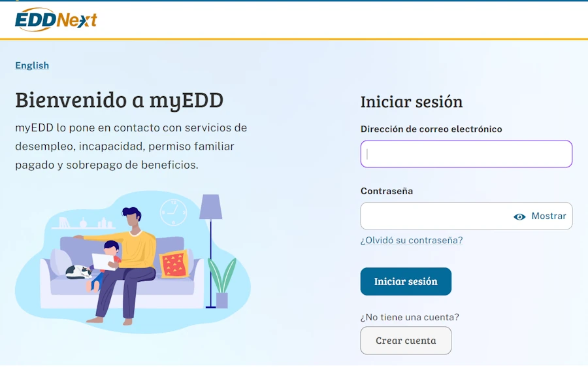The image size is (588, 372).
Task: Click the Dirección de correo electrónico label
Action: pyautogui.click(x=431, y=129)
